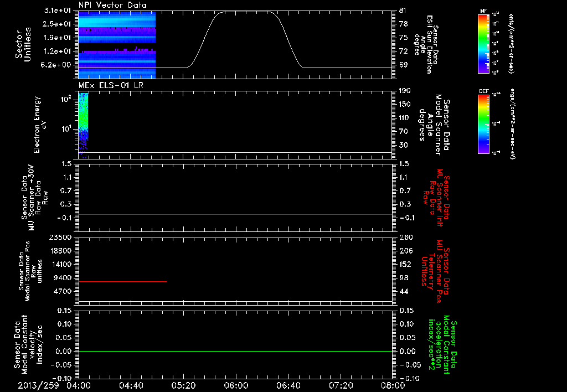567x392 pixels.
Task: Click the 18800 tick label
Action: coord(60,251)
